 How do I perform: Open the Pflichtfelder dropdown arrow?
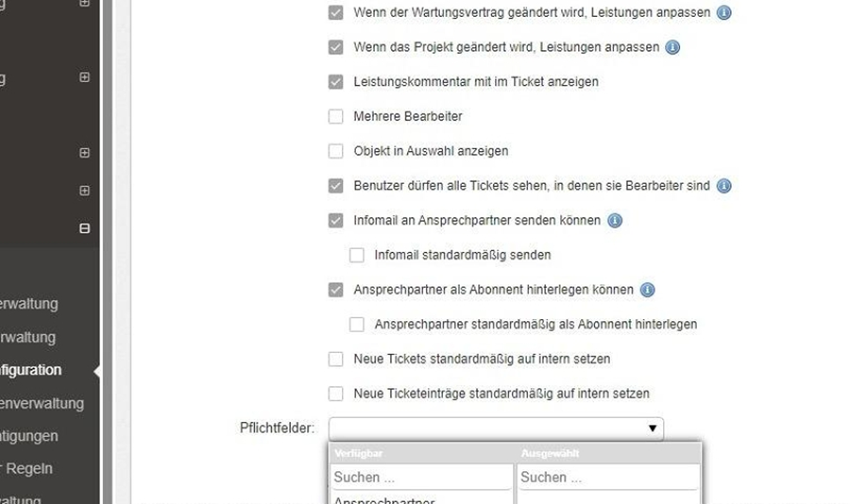point(652,428)
